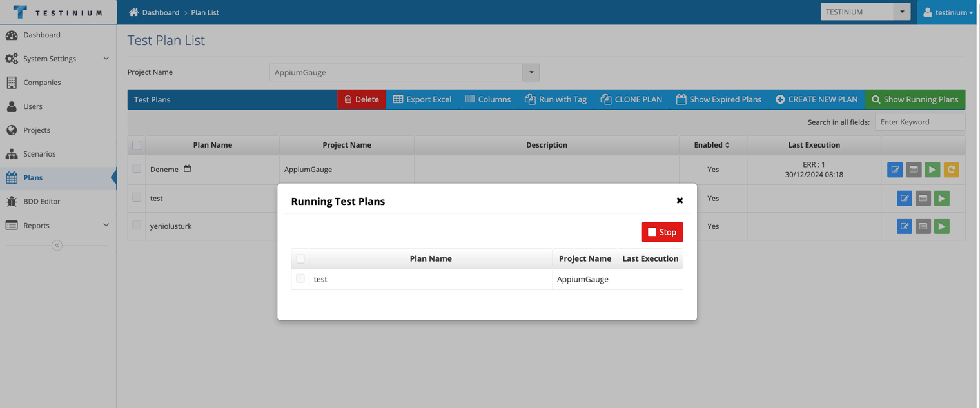Open the Columns selector
Viewport: 980px width, 408px height.
pos(488,99)
